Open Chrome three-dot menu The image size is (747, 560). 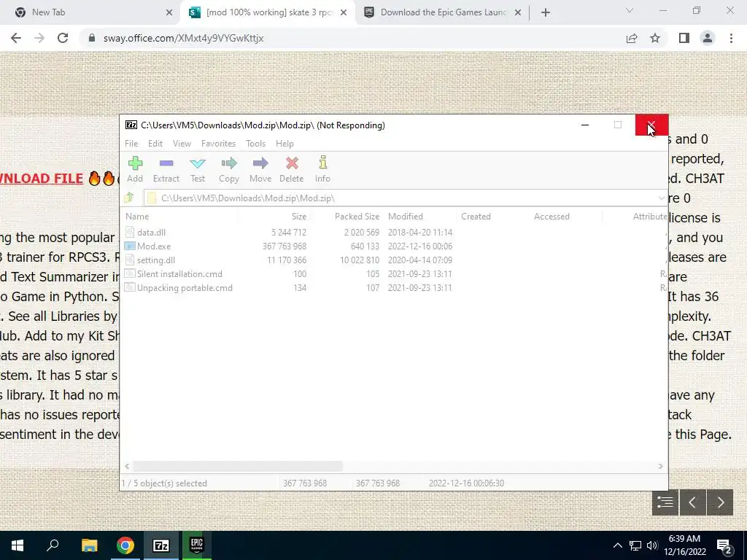coord(731,38)
